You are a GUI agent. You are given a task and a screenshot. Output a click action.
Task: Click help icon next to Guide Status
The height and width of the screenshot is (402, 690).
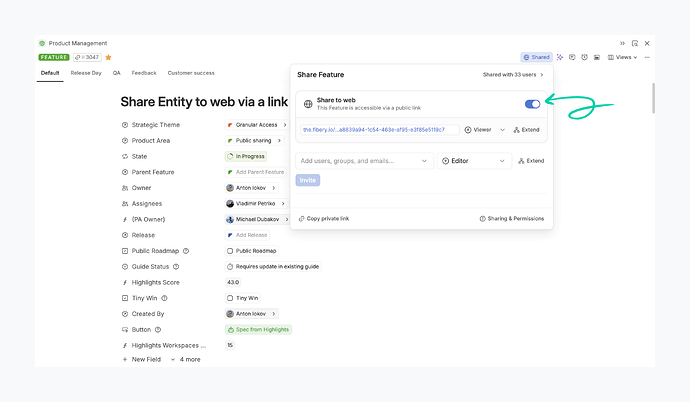tap(176, 267)
